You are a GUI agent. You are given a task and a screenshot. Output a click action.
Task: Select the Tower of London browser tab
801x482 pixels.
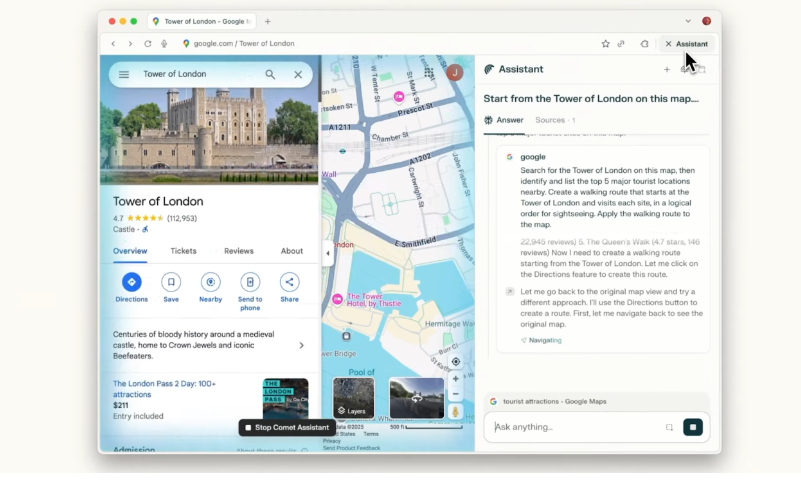click(x=202, y=21)
